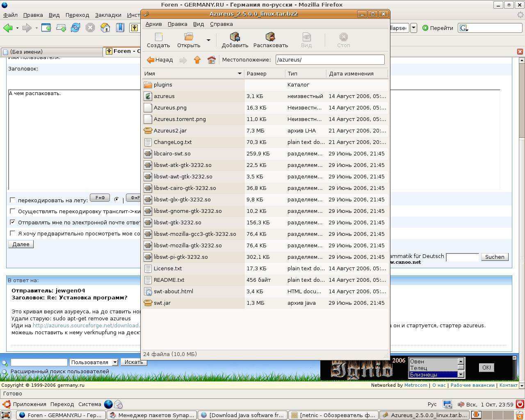
Task: Click volume speaker icon in panel
Action: [x=461, y=404]
